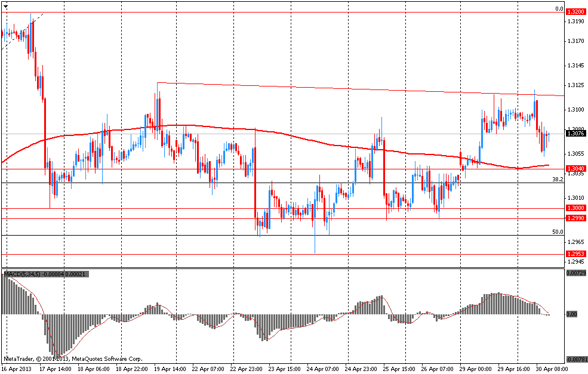Viewport: 588px width, 374px height.
Task: Click the 17 Apr 14:00 time label
Action: coord(55,369)
